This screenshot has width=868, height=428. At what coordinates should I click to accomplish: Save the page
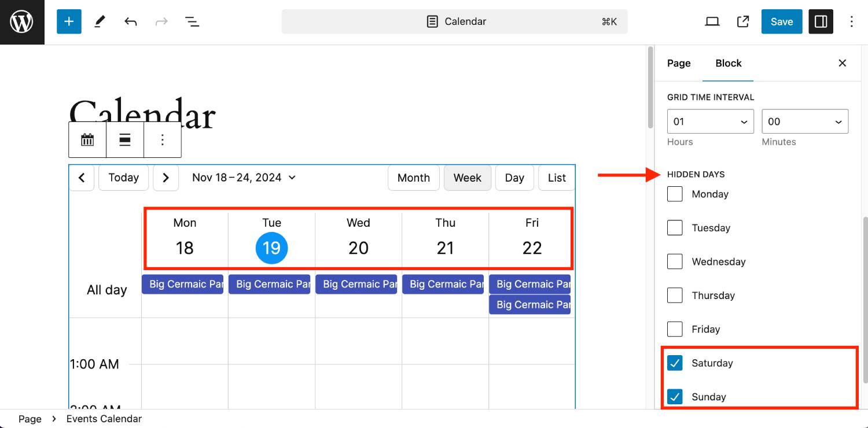click(782, 21)
